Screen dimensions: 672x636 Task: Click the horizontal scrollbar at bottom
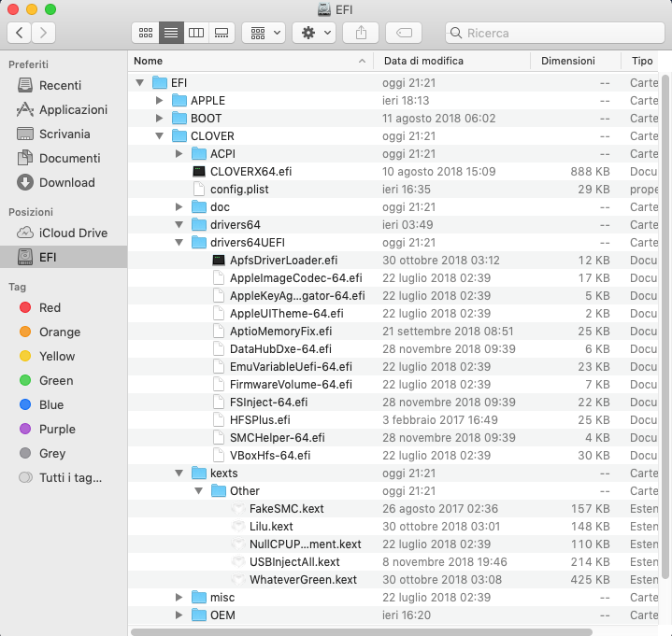[362, 631]
